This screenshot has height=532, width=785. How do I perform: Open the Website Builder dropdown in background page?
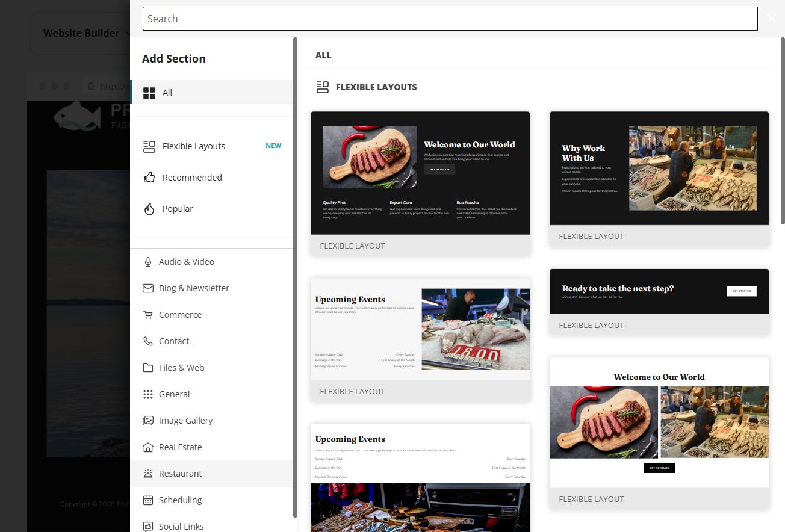click(86, 33)
